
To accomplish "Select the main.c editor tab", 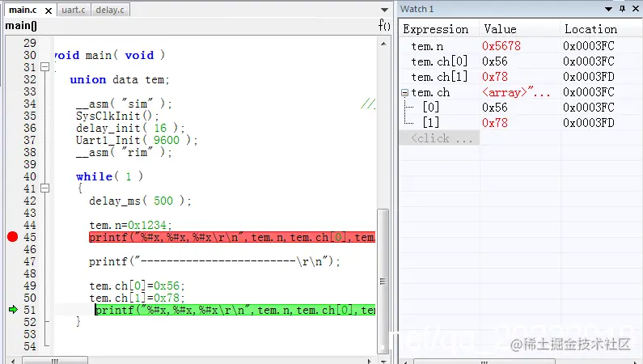I will coord(23,10).
